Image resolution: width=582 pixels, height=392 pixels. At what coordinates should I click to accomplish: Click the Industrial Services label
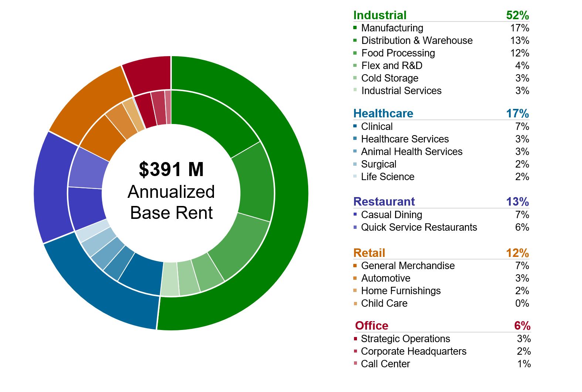(x=401, y=91)
